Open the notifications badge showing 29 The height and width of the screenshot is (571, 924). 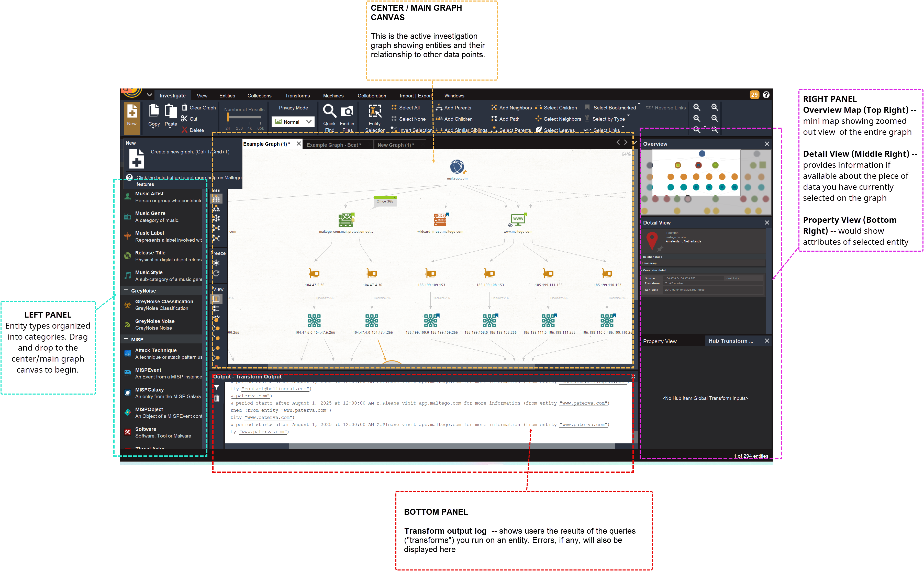(754, 95)
